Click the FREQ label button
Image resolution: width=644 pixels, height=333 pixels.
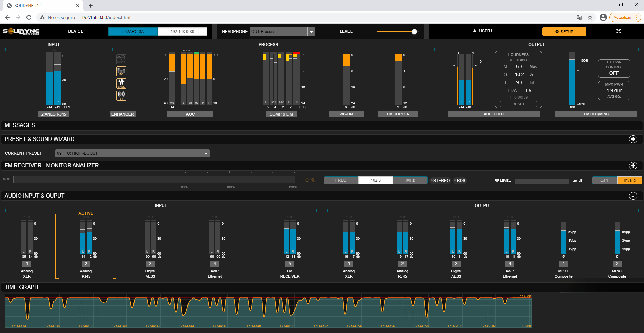(341, 180)
